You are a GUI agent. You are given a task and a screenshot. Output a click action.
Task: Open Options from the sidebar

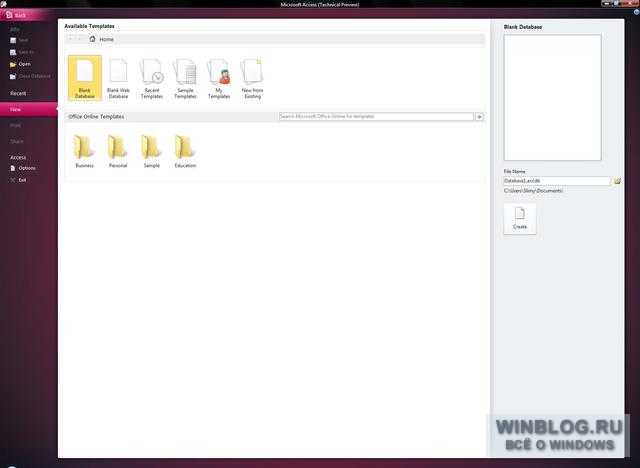coord(23,168)
